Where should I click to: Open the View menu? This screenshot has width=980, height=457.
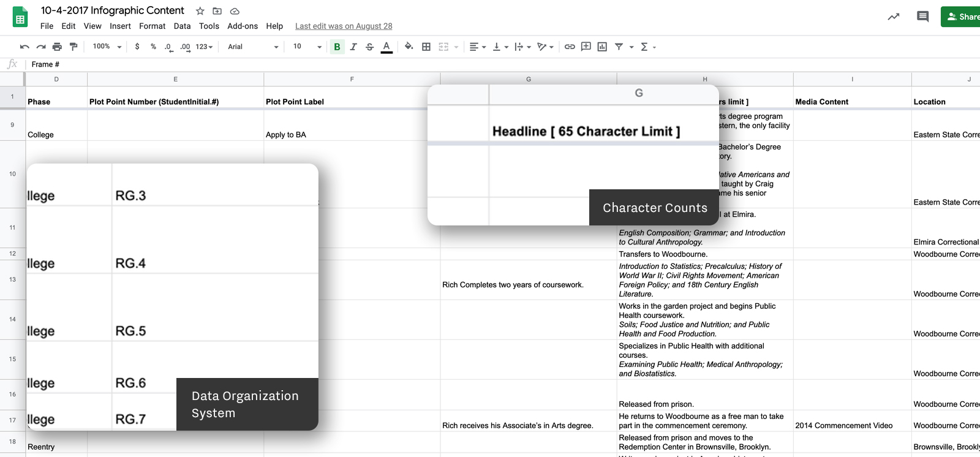click(92, 26)
